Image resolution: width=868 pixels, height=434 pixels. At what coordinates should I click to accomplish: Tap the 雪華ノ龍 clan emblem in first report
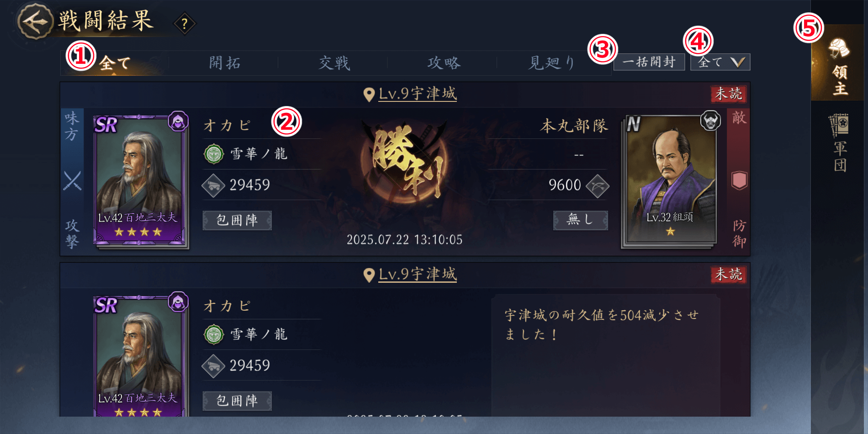[213, 154]
